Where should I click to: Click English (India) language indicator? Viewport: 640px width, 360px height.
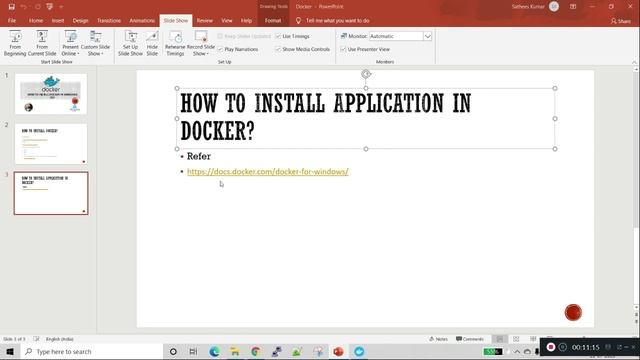[60, 339]
